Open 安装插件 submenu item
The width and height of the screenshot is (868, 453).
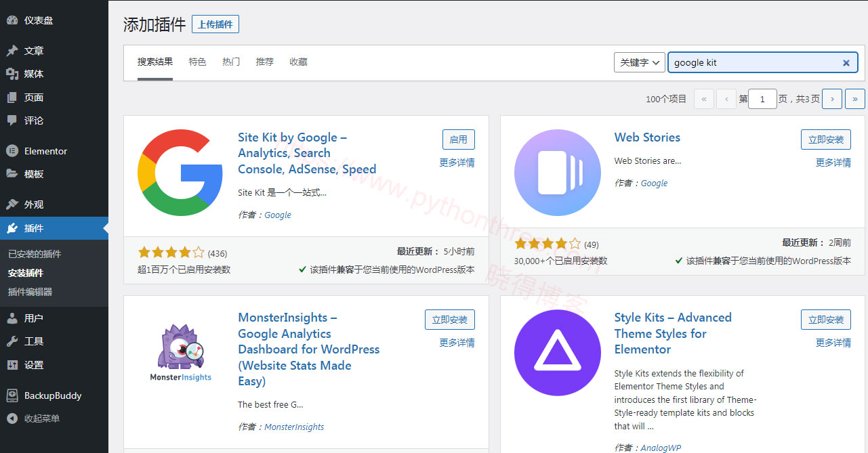pos(26,273)
